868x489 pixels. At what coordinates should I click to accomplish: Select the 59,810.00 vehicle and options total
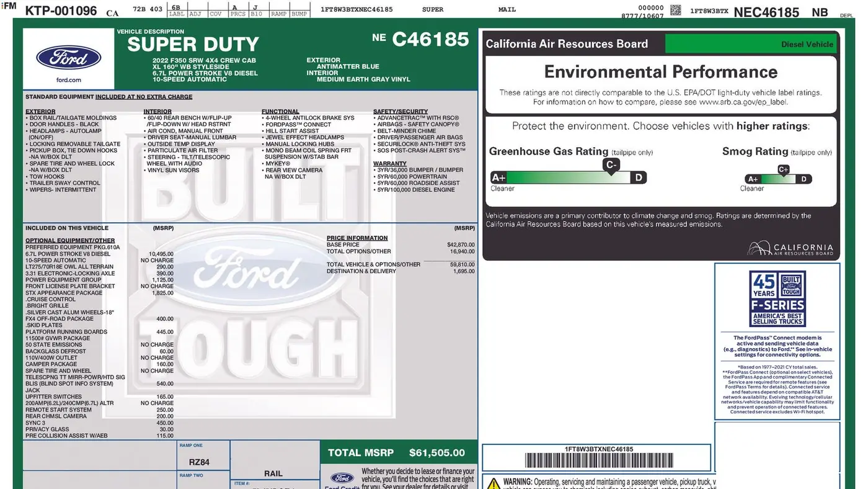463,264
